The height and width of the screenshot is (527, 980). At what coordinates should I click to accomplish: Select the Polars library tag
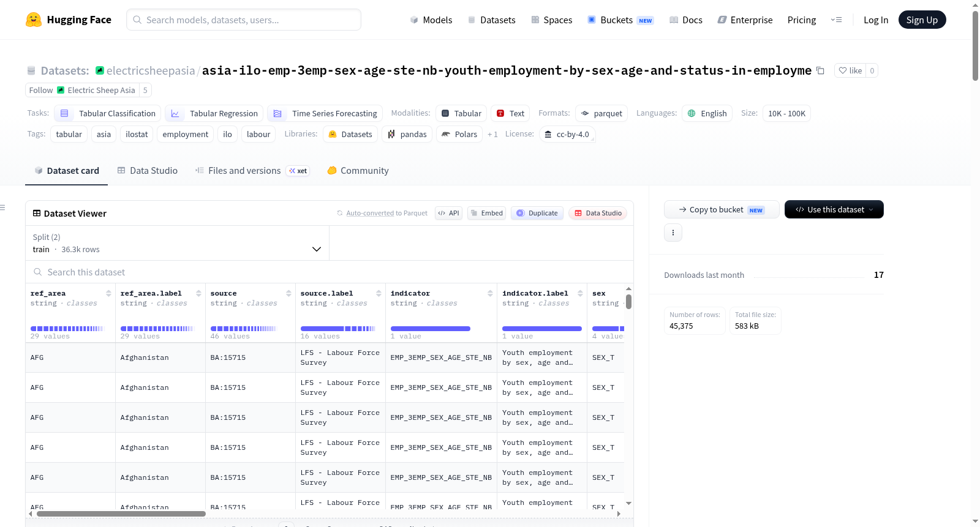(459, 134)
